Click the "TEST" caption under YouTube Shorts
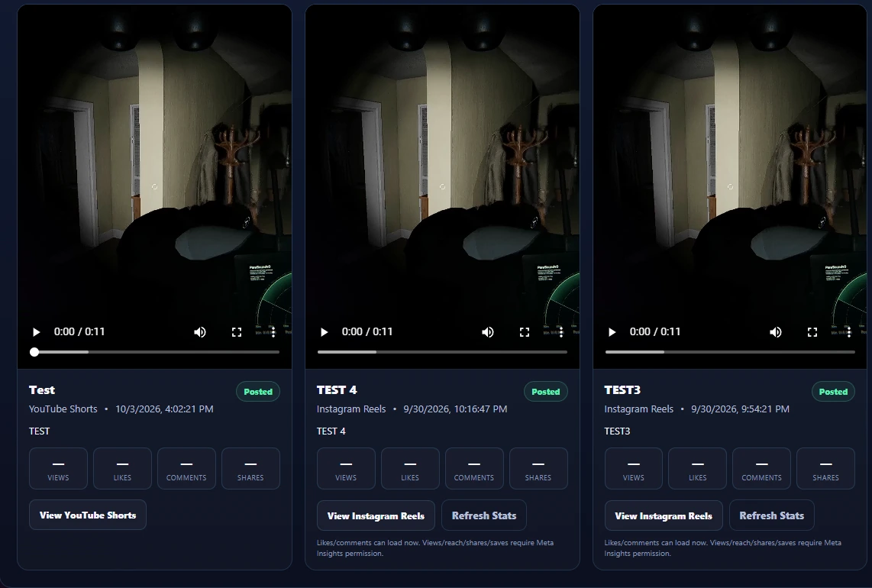The height and width of the screenshot is (588, 872). click(39, 431)
